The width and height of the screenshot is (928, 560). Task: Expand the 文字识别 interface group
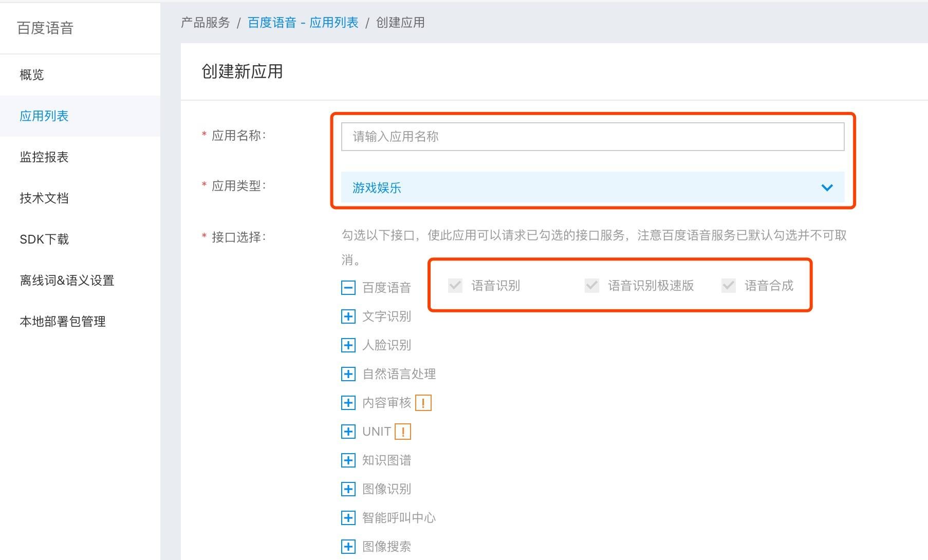pos(348,316)
